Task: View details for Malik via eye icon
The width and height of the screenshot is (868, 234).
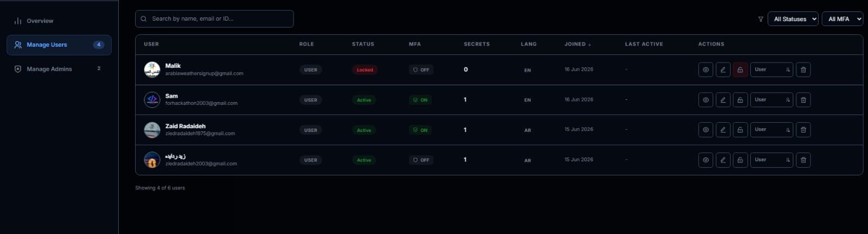Action: tap(705, 69)
